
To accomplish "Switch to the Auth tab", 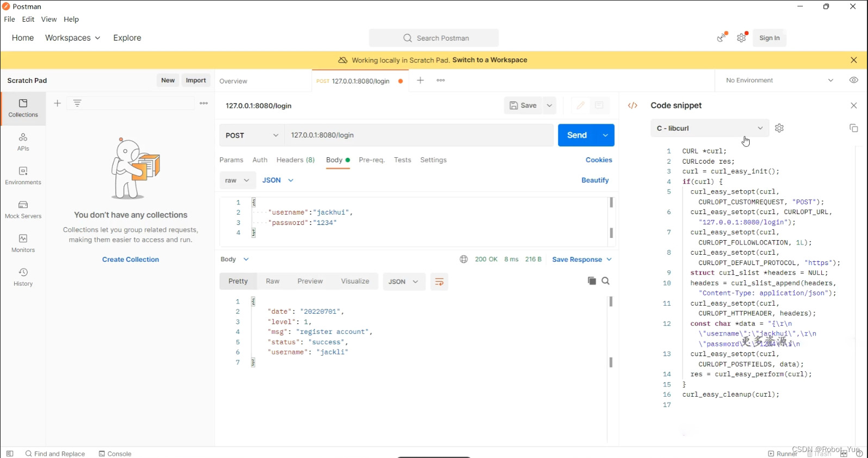I will pos(260,160).
